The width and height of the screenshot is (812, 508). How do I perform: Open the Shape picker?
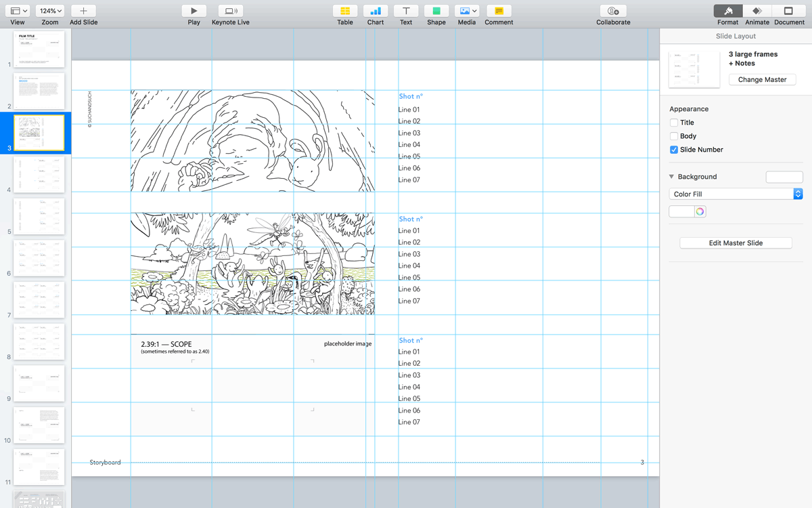coord(436,11)
